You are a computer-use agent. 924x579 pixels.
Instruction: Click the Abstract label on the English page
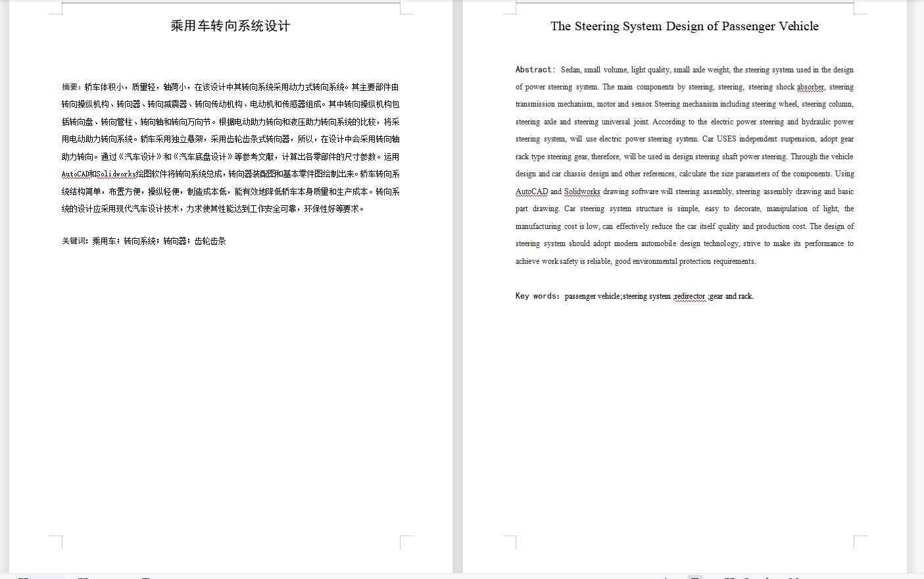pyautogui.click(x=533, y=70)
